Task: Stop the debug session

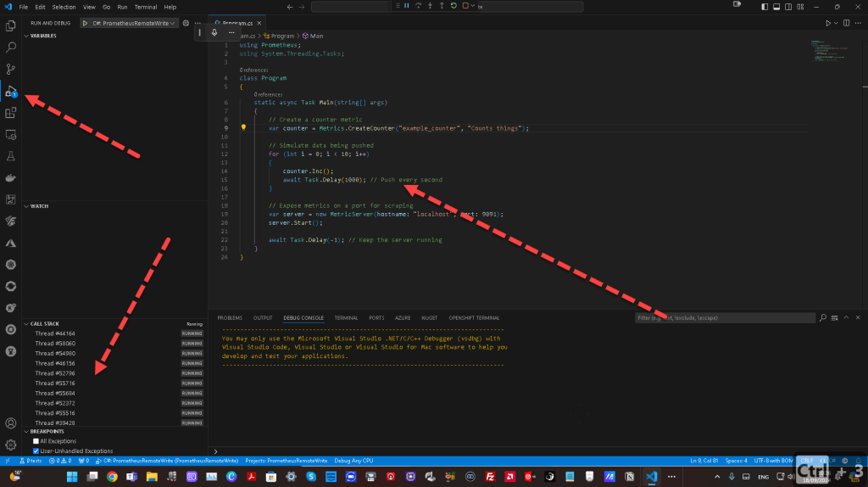Action: click(465, 6)
